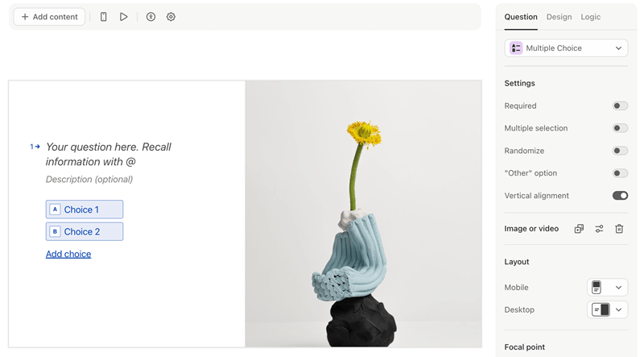Turn on Multiple selection toggle

[620, 128]
